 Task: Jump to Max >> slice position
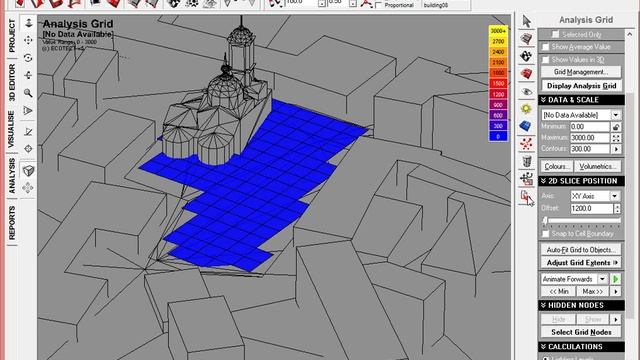[593, 291]
